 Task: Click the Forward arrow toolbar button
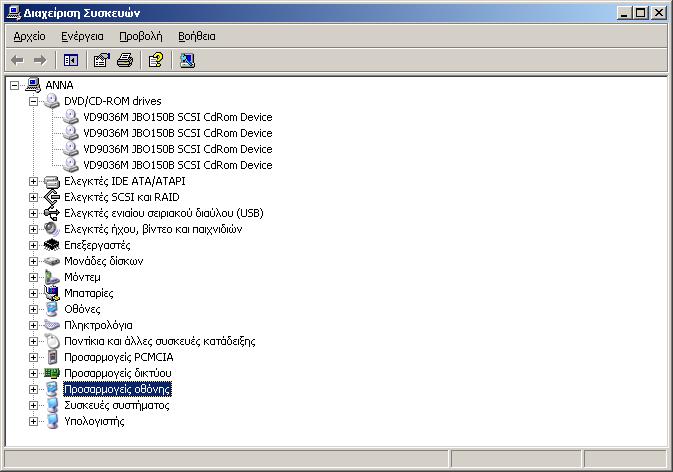pyautogui.click(x=40, y=60)
